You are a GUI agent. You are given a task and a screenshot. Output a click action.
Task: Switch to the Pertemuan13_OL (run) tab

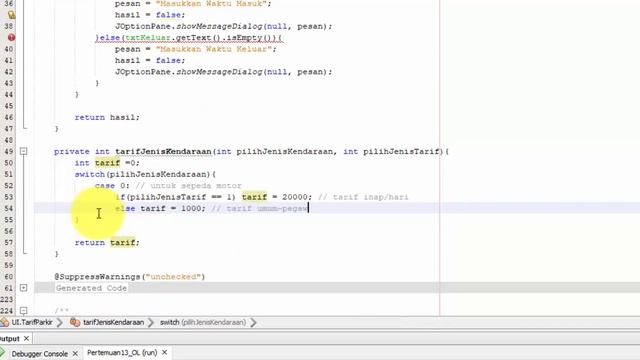(x=122, y=353)
